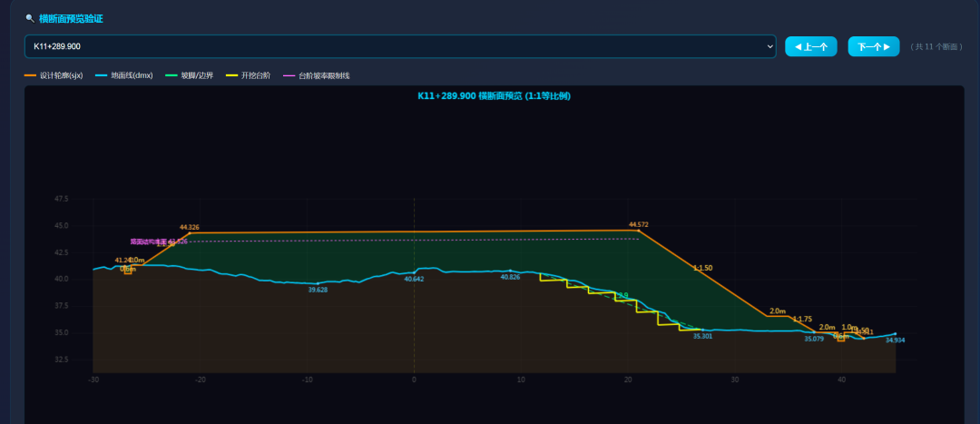
Task: Toggle the 地面线(dmx) legend series
Action: (123, 75)
